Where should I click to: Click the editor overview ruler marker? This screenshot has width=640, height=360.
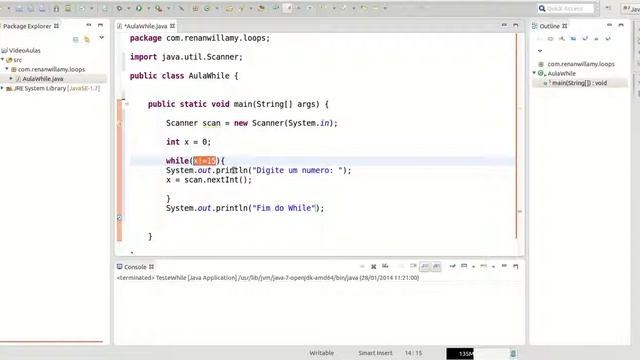(520, 211)
